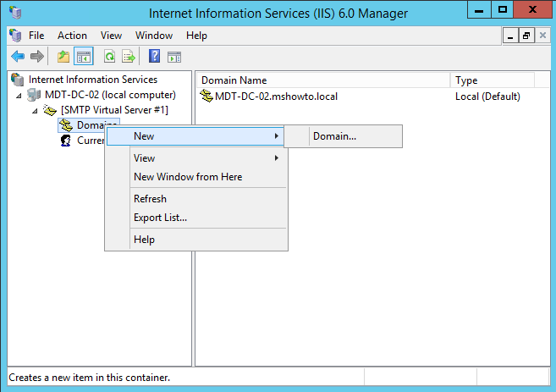Screen dimensions: 556x392
Task: Expand the View submenu arrow in context menu
Action: coord(277,157)
